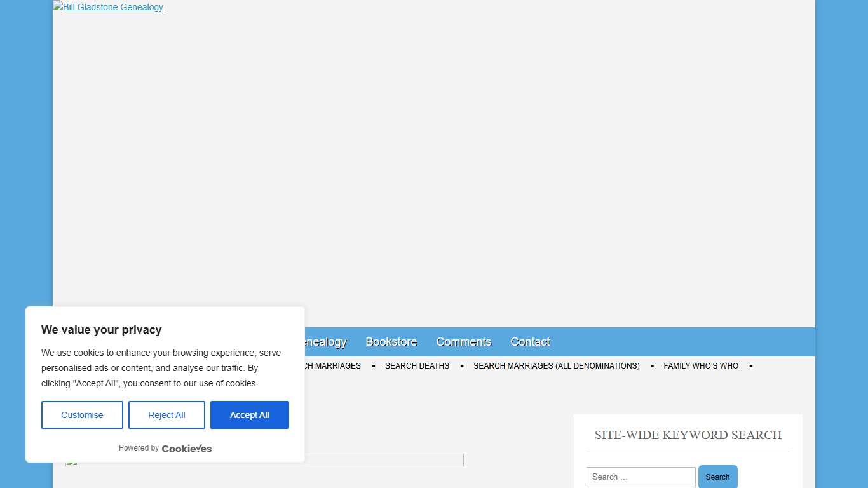Open the Family Who's Who link

click(700, 366)
